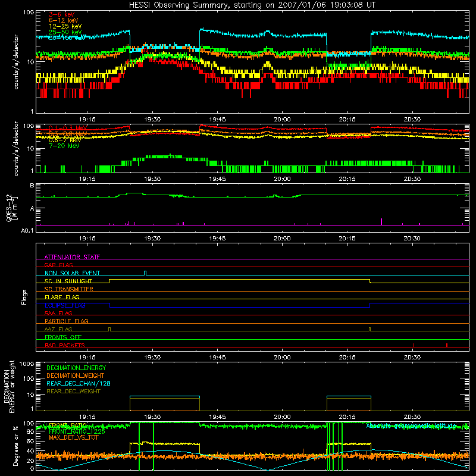Select the FLARE_FLAG label
This screenshot has width=476, height=476.
click(62, 297)
